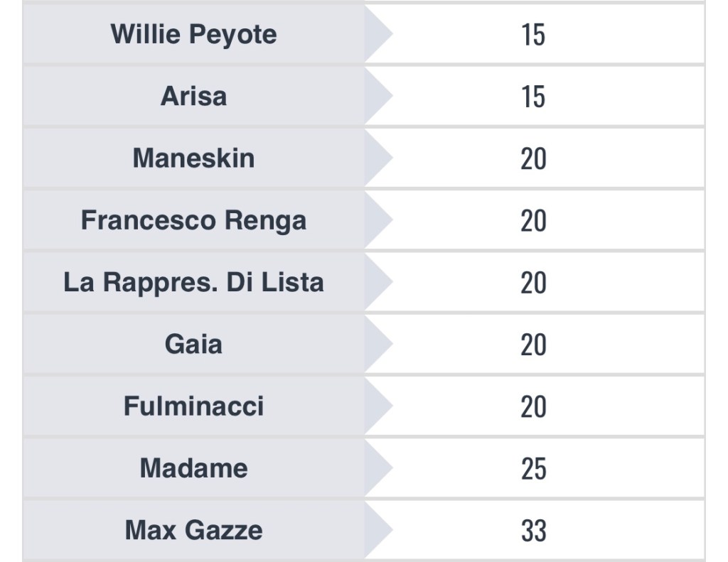Open the Madame entry
Screen dimensions: 728x562
[193, 468]
